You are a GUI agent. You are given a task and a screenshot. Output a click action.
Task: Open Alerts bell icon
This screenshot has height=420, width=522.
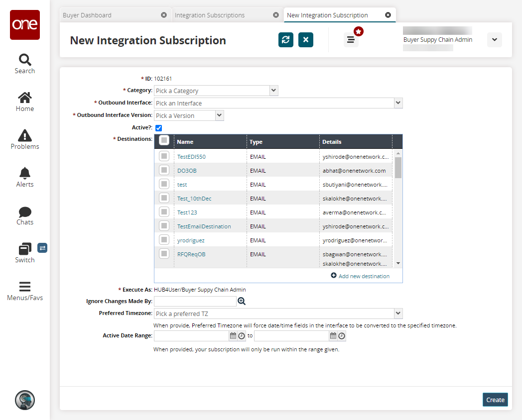click(24, 177)
